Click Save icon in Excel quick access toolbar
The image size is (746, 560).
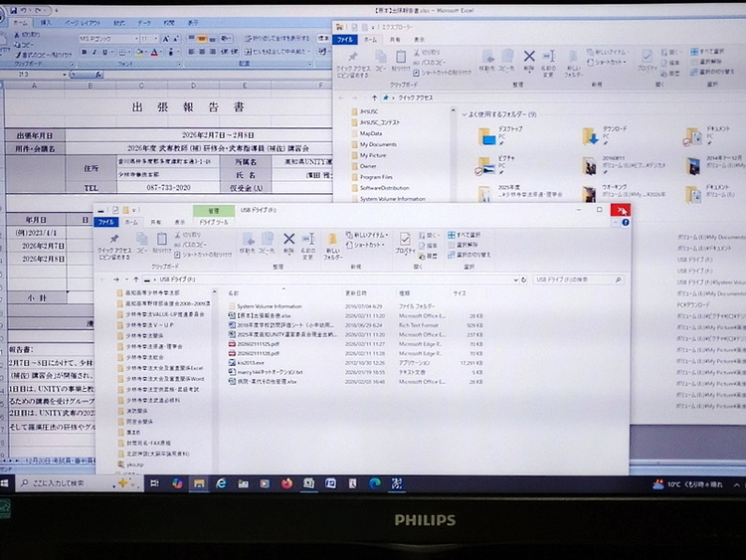13,10
